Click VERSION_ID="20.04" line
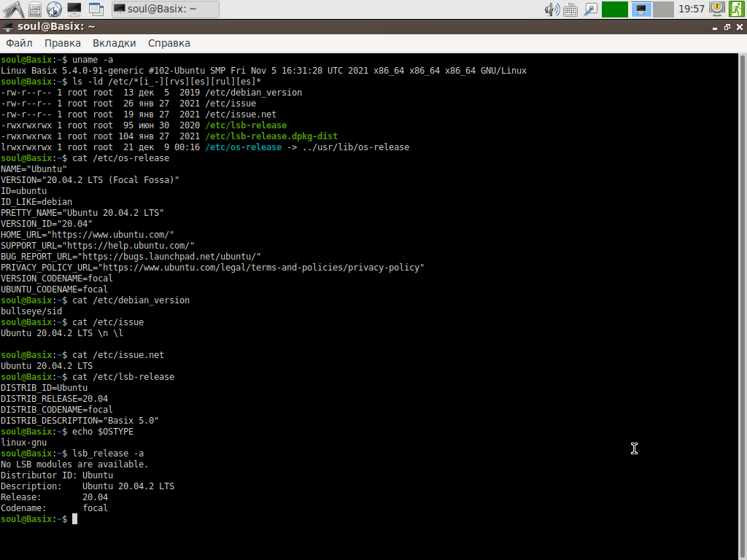The width and height of the screenshot is (747, 560). point(46,224)
